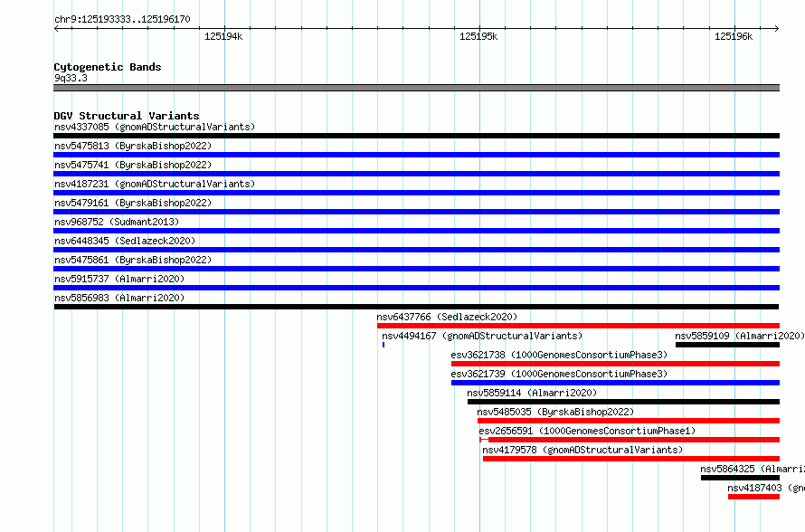Click the blue bar under nsv5475741
Screen dimensions: 805x532
(416, 174)
